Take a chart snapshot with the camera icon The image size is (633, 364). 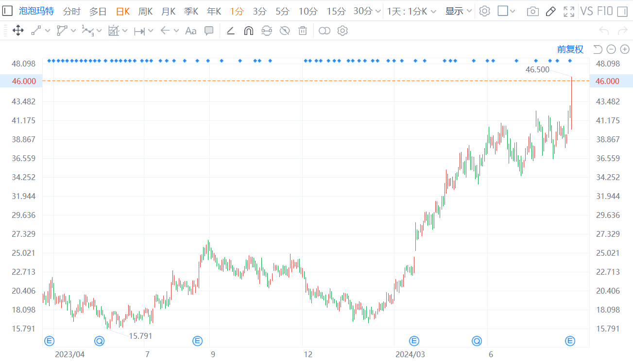(x=532, y=11)
